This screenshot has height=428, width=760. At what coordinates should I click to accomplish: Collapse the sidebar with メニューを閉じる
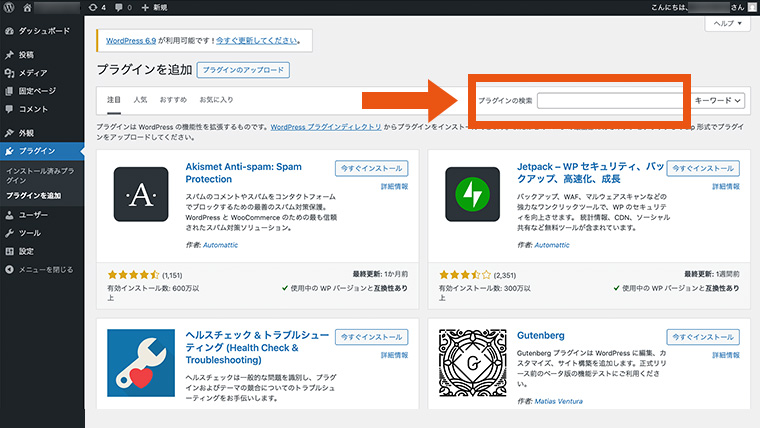click(x=38, y=269)
